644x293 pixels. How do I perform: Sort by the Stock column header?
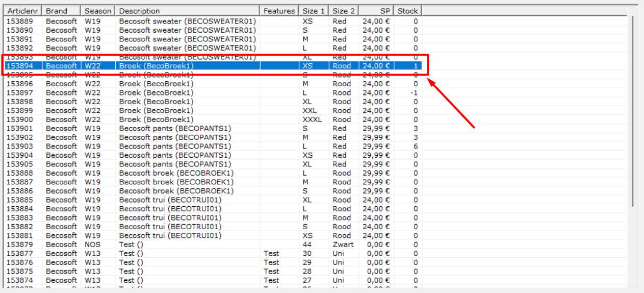407,11
